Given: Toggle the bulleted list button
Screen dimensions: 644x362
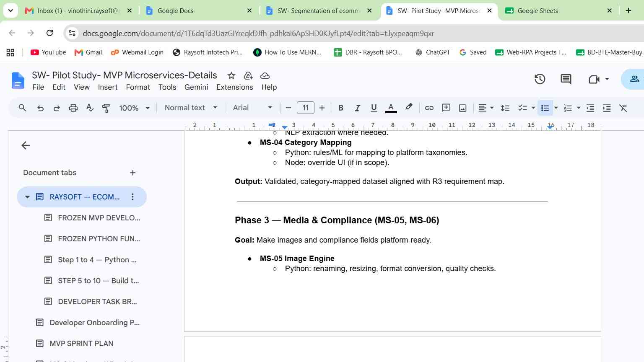Looking at the screenshot, I should click(545, 108).
